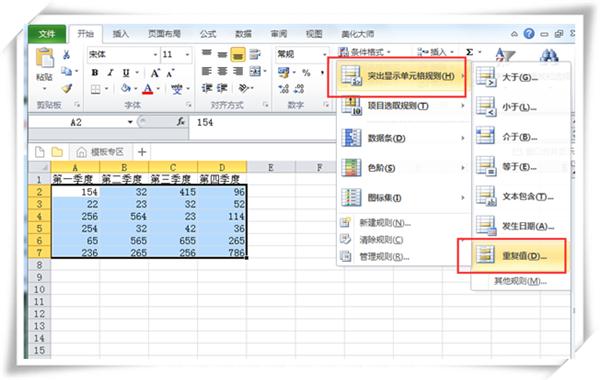Toggle Underline formatting
600x380 pixels.
(126, 73)
